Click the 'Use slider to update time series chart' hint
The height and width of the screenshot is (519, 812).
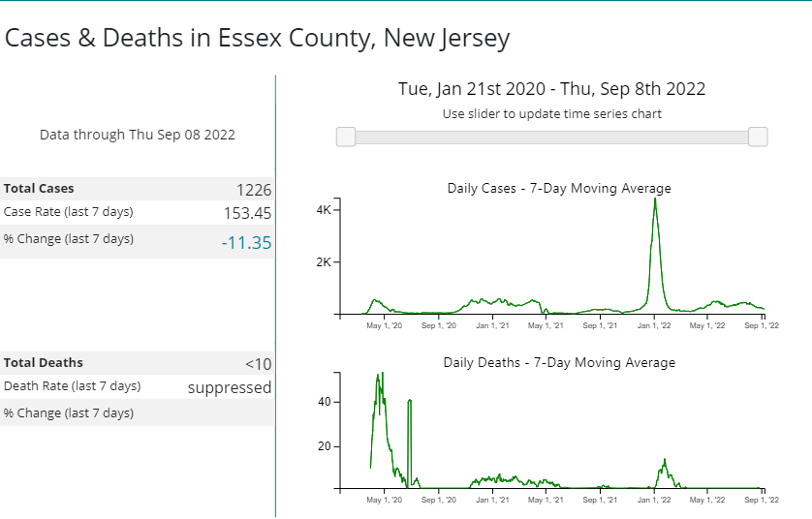551,114
